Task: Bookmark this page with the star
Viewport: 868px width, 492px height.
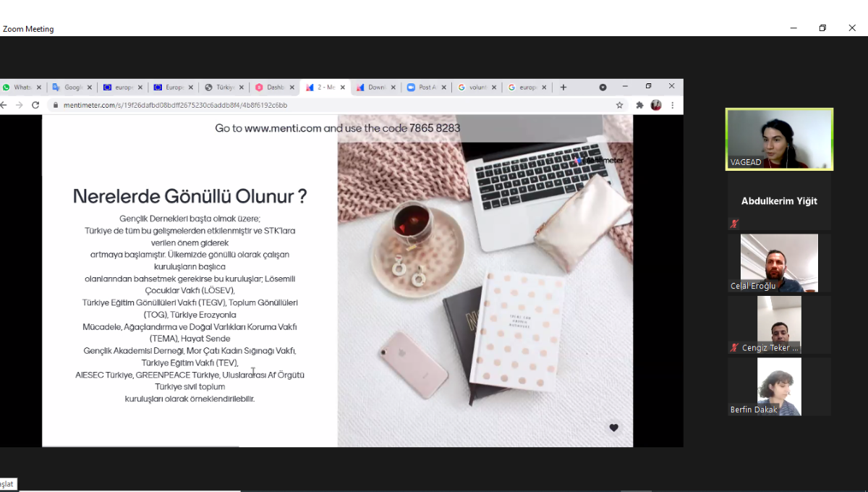Action: tap(619, 105)
